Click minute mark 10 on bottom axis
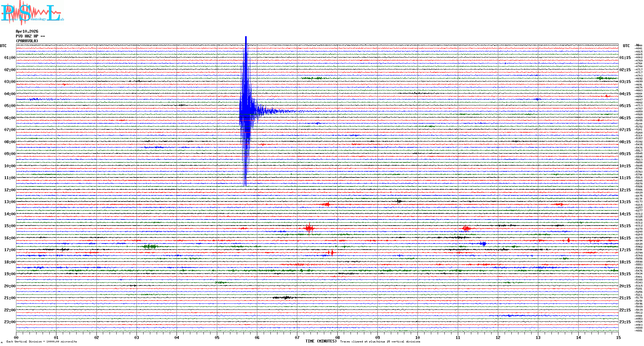Screen dimensions: 644x346 [x=417, y=337]
